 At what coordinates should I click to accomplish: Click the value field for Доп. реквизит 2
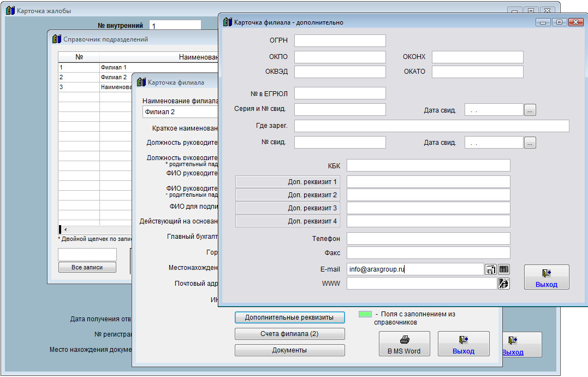pyautogui.click(x=428, y=195)
